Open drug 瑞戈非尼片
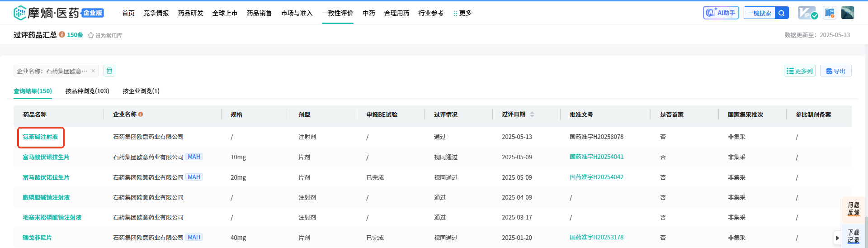This screenshot has height=248, width=868. [38, 238]
